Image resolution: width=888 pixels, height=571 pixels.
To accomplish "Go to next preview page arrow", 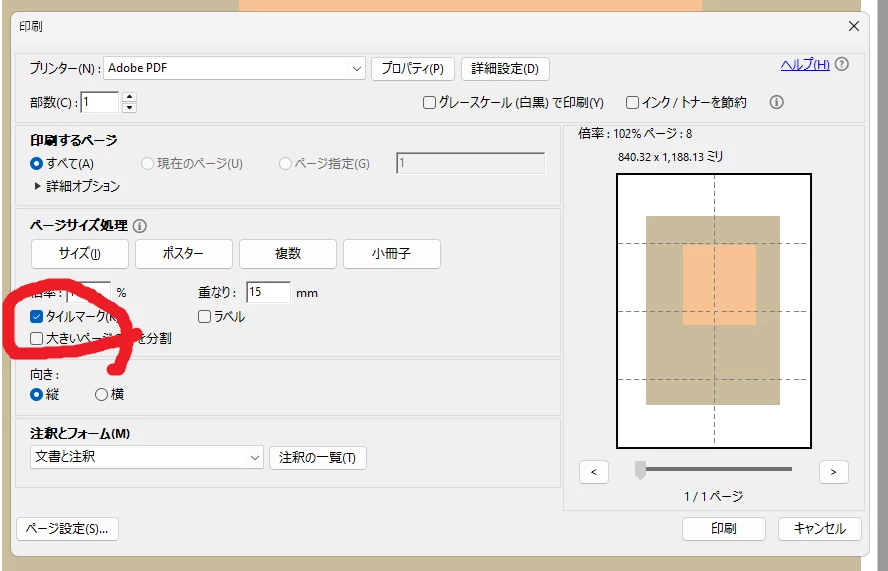I will (x=834, y=472).
